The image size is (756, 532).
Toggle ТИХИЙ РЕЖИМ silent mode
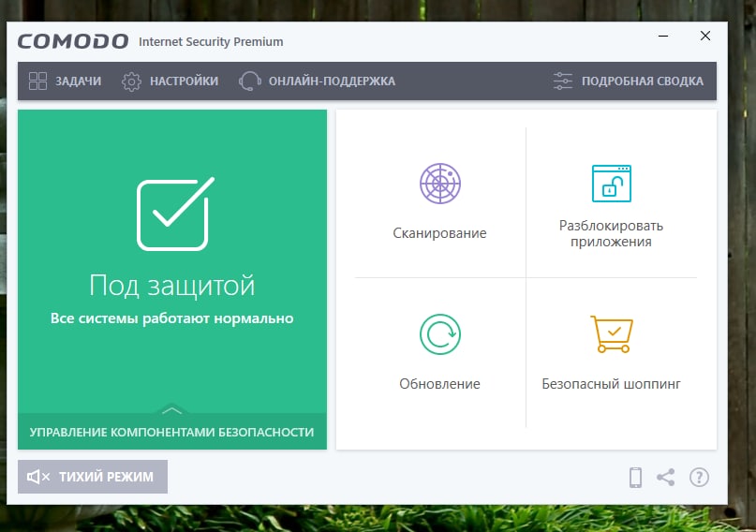(93, 477)
